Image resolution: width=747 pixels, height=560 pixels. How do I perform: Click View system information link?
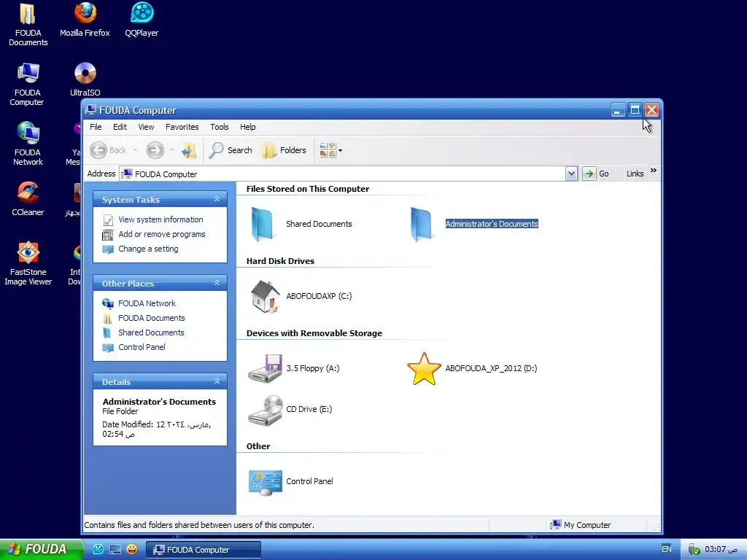160,219
